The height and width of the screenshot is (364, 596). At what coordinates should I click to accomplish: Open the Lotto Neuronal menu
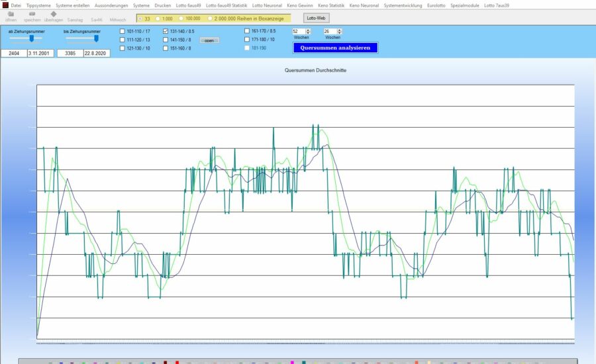point(267,5)
